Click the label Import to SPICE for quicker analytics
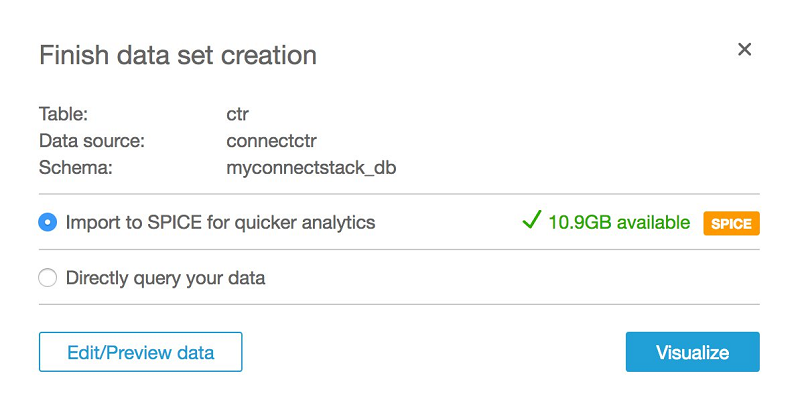Viewport: 800px width, 404px height. [220, 222]
